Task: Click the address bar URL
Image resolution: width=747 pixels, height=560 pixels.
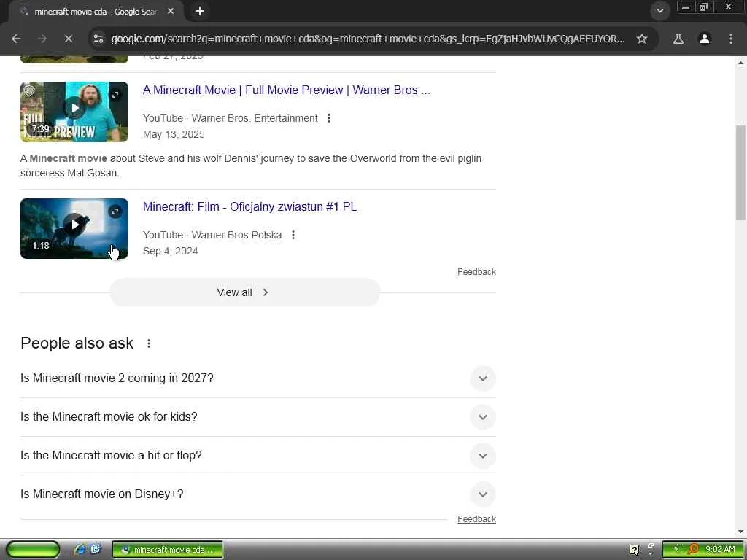Action: click(x=368, y=39)
